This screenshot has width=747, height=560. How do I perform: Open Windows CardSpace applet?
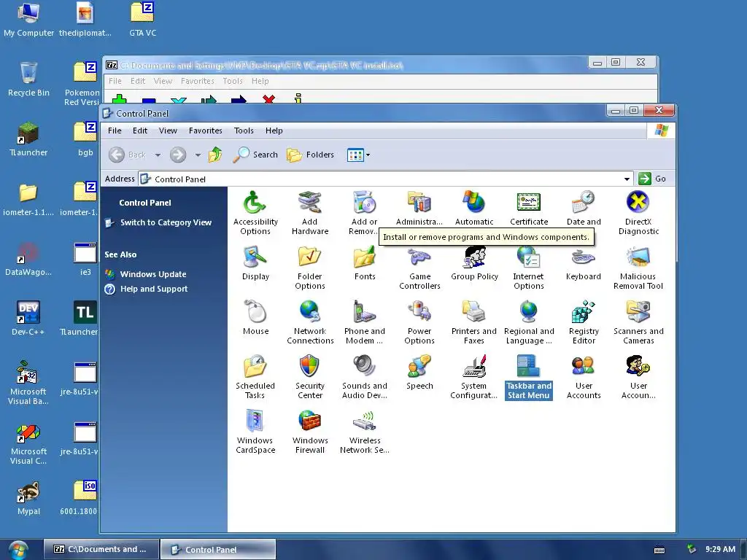(x=255, y=432)
